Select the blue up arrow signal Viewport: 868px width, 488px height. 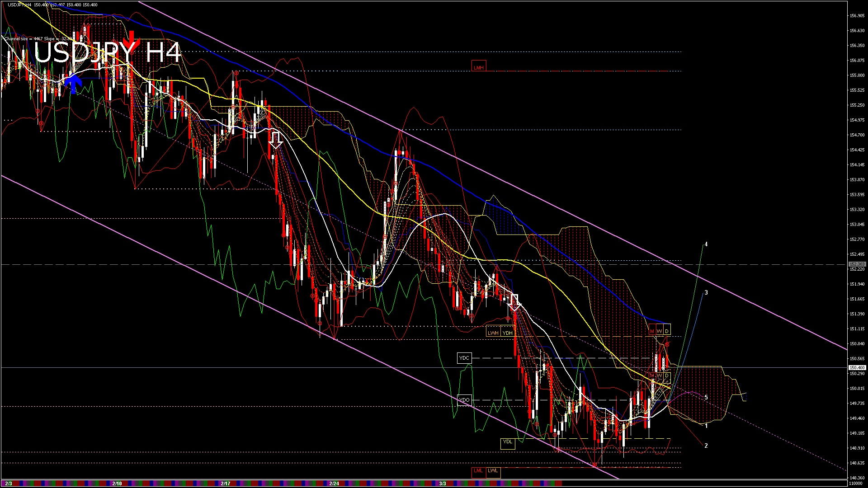(72, 83)
